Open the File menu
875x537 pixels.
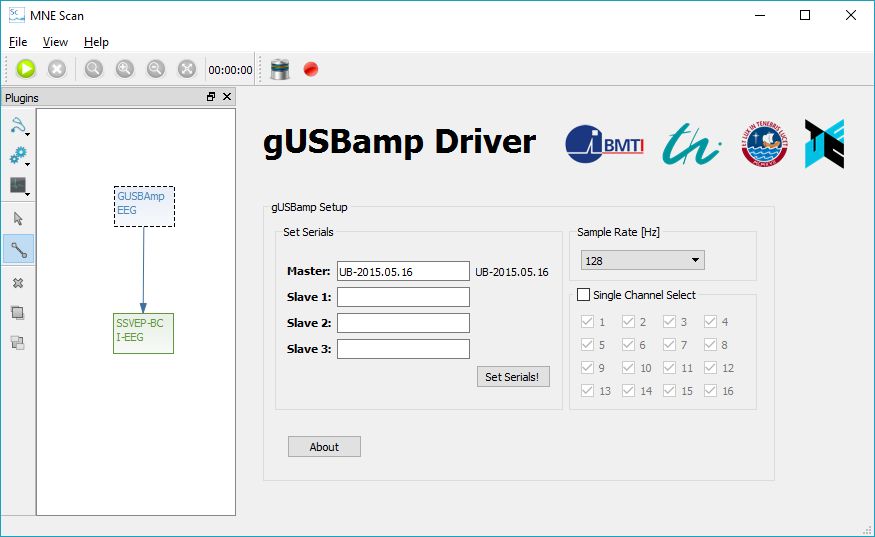[x=18, y=42]
